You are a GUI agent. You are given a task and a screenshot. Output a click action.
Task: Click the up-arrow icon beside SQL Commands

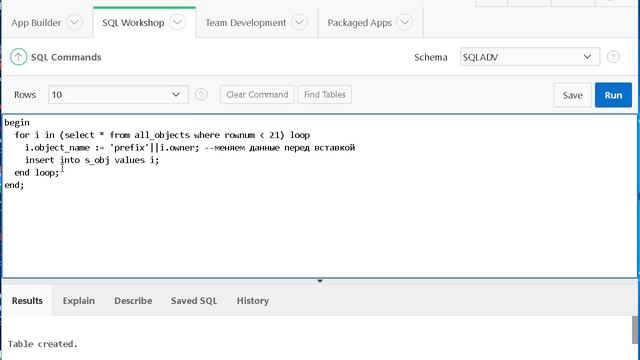pyautogui.click(x=18, y=57)
